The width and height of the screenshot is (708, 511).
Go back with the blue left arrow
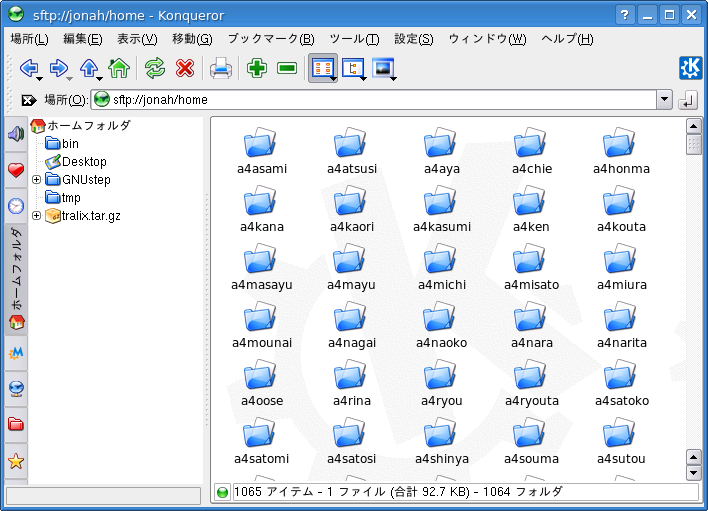click(x=29, y=69)
